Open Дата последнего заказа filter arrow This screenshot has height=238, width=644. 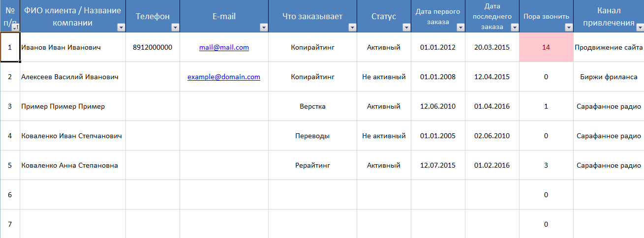515,28
